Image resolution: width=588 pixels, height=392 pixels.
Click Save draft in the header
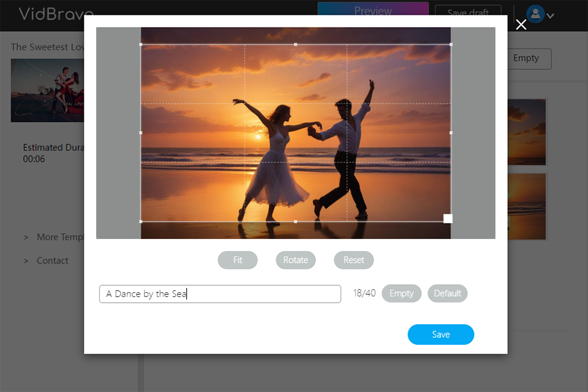(468, 11)
